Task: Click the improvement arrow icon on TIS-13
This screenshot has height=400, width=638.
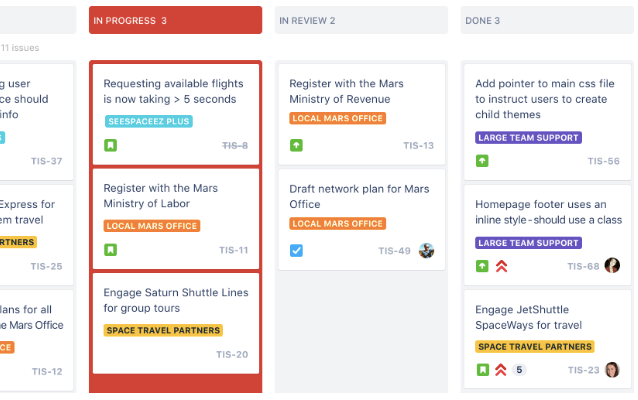Action: (297, 146)
